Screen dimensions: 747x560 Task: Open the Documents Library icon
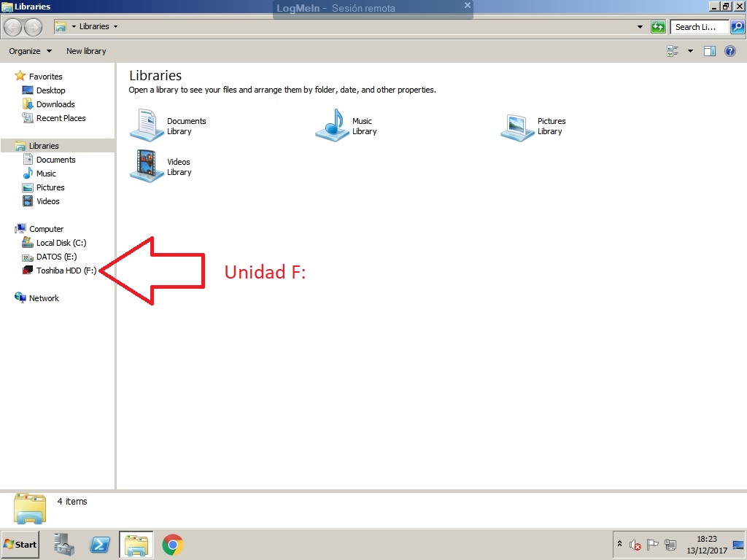(x=147, y=125)
